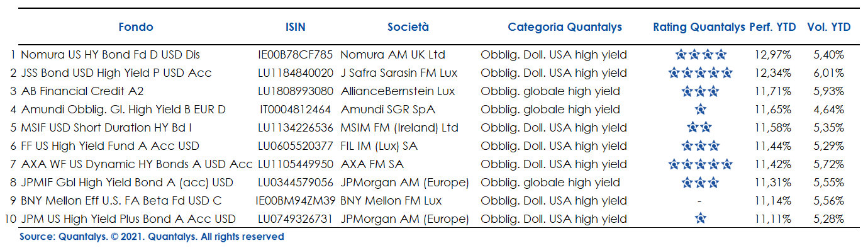Open FF US High Yield Fund A Acc USD
Image resolution: width=868 pixels, height=248 pixels.
tap(110, 146)
